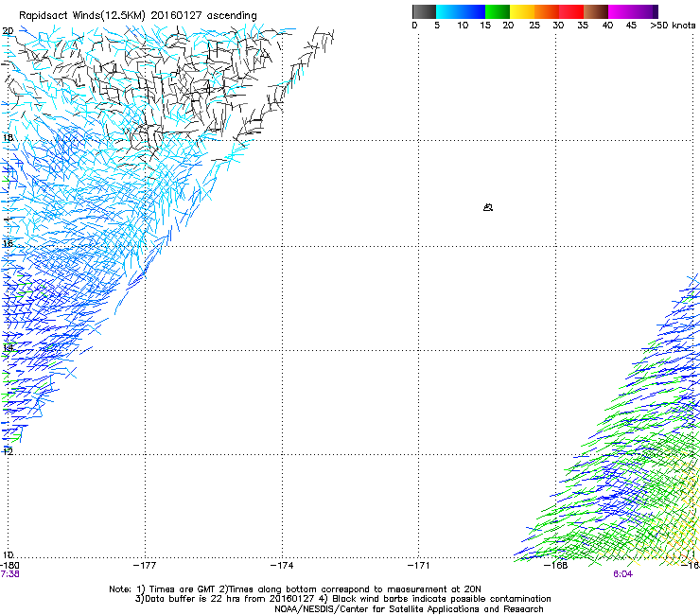Click the latitude 20 axis label
The image size is (700, 615).
(x=8, y=31)
